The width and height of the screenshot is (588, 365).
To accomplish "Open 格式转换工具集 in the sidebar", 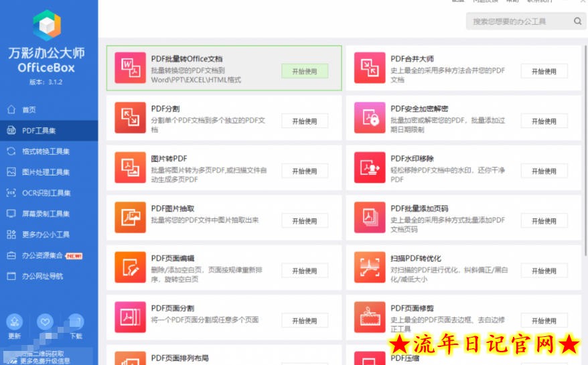I will click(49, 151).
